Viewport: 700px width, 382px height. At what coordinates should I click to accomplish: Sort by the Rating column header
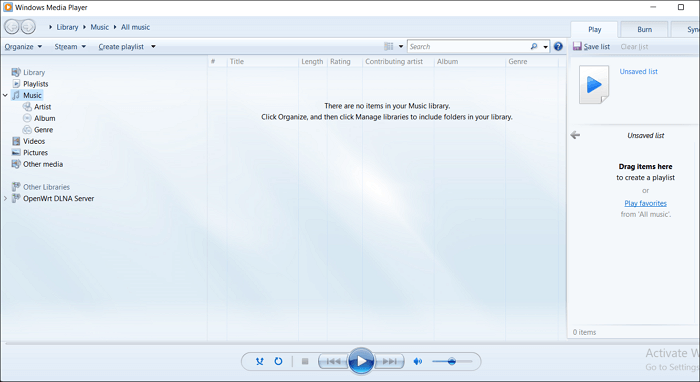tap(345, 62)
